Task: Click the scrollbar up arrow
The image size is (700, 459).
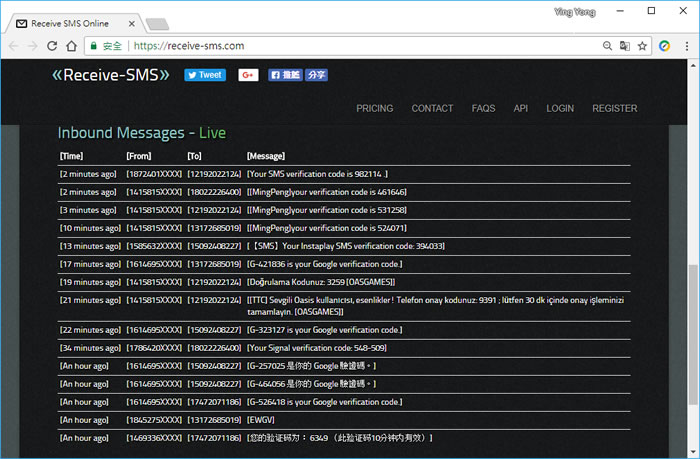Action: pyautogui.click(x=693, y=65)
